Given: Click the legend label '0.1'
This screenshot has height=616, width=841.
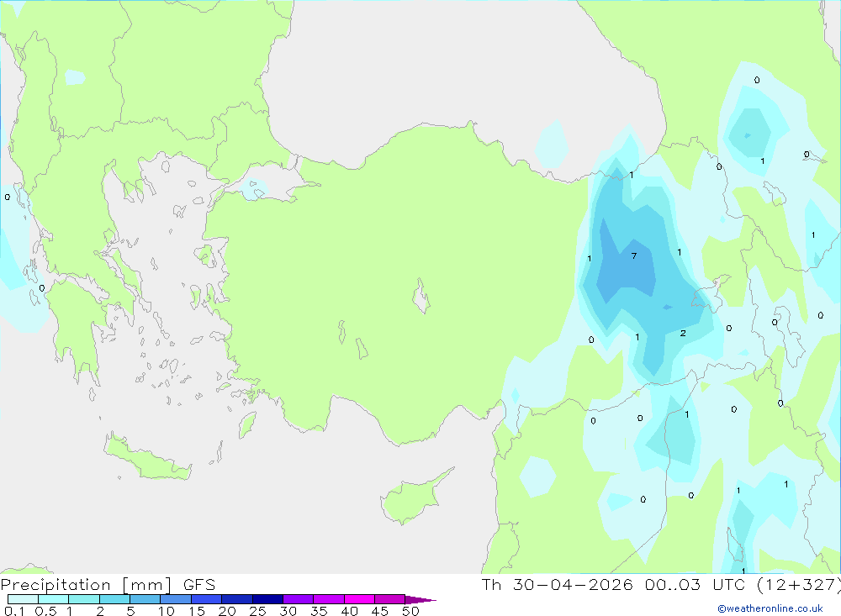Looking at the screenshot, I should [x=14, y=611].
